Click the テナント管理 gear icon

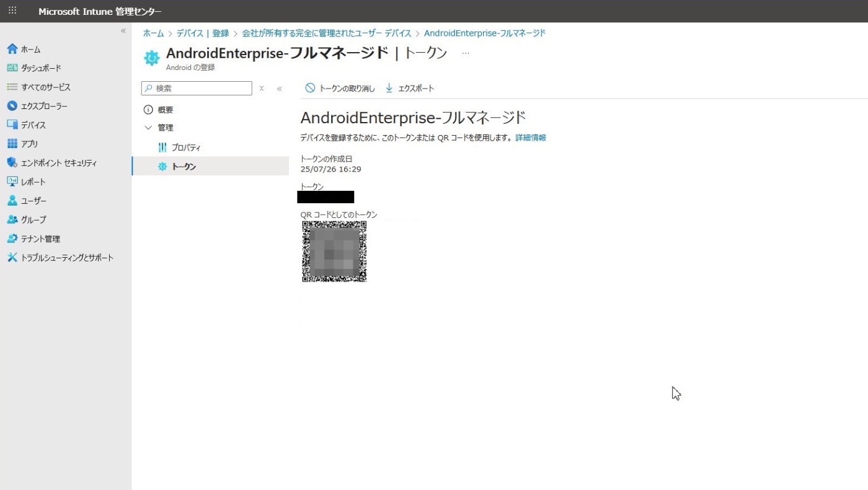[x=12, y=238]
